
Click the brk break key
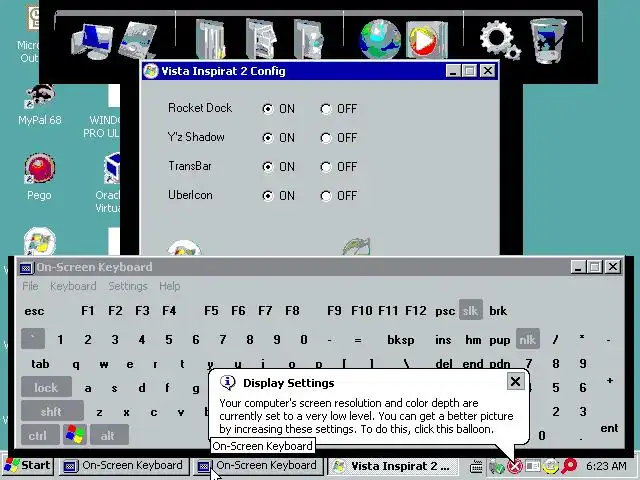(x=498, y=311)
